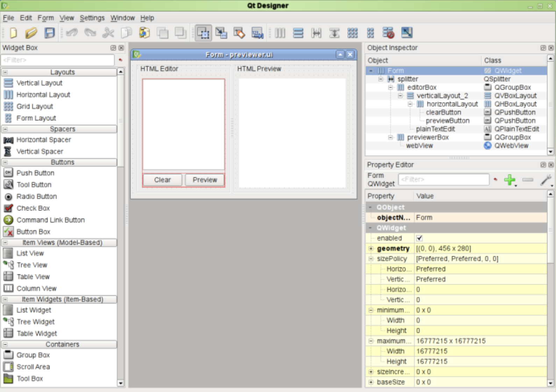Click the Paste toolbar icon
Viewport: 556px width, 392px height.
click(144, 33)
